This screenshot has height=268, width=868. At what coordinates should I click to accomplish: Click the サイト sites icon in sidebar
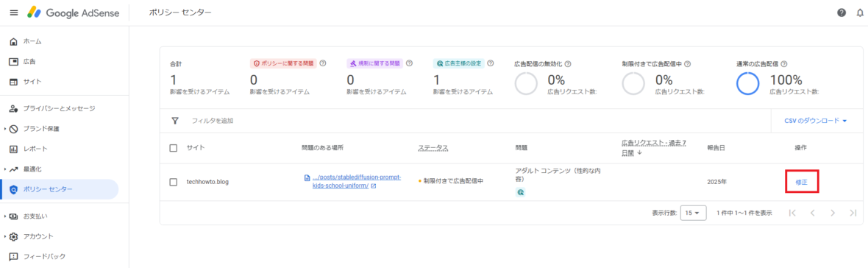[x=14, y=82]
